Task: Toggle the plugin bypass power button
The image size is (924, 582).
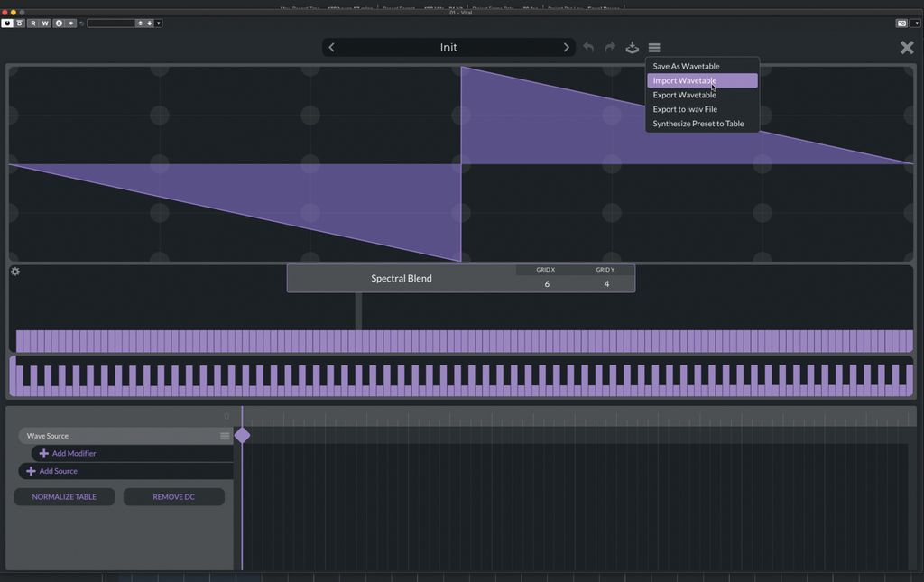Action: 7,23
